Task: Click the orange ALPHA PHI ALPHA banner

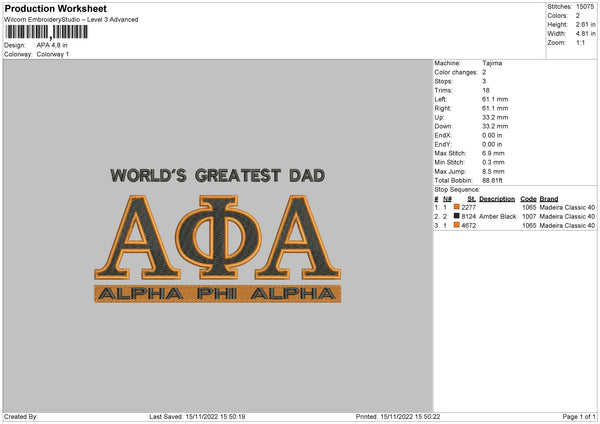Action: click(217, 293)
